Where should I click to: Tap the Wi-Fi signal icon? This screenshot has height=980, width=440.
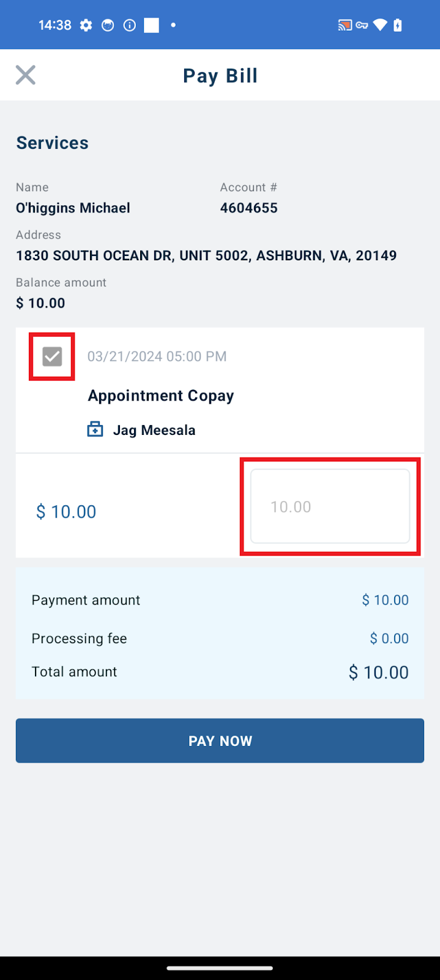(x=380, y=25)
